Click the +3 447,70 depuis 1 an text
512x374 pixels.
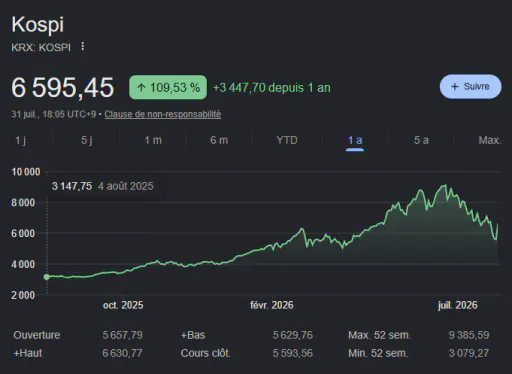point(272,88)
